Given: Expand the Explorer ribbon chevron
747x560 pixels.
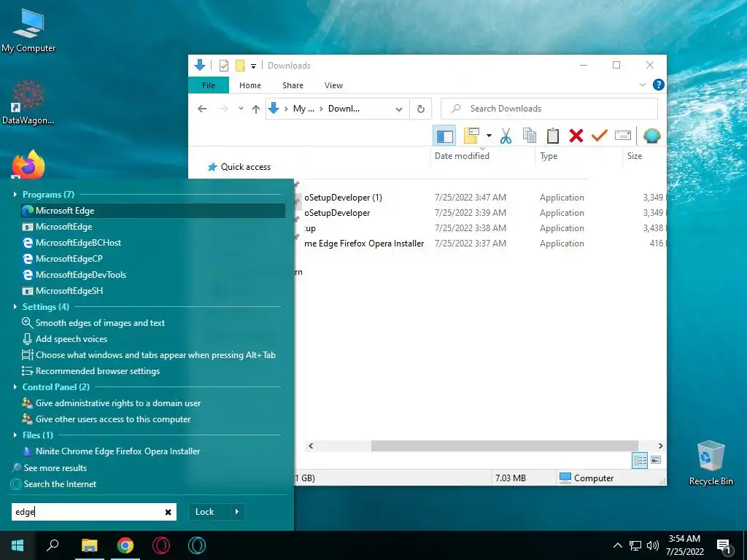Looking at the screenshot, I should 642,85.
